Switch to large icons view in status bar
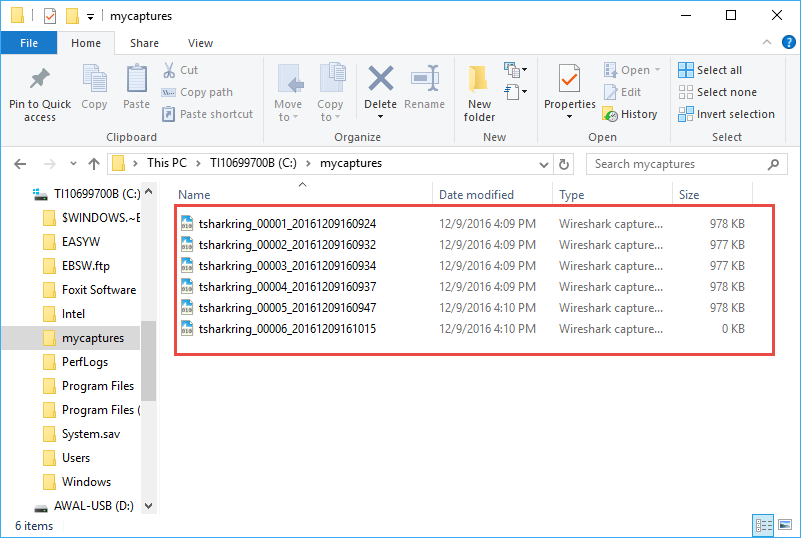 pyautogui.click(x=785, y=525)
